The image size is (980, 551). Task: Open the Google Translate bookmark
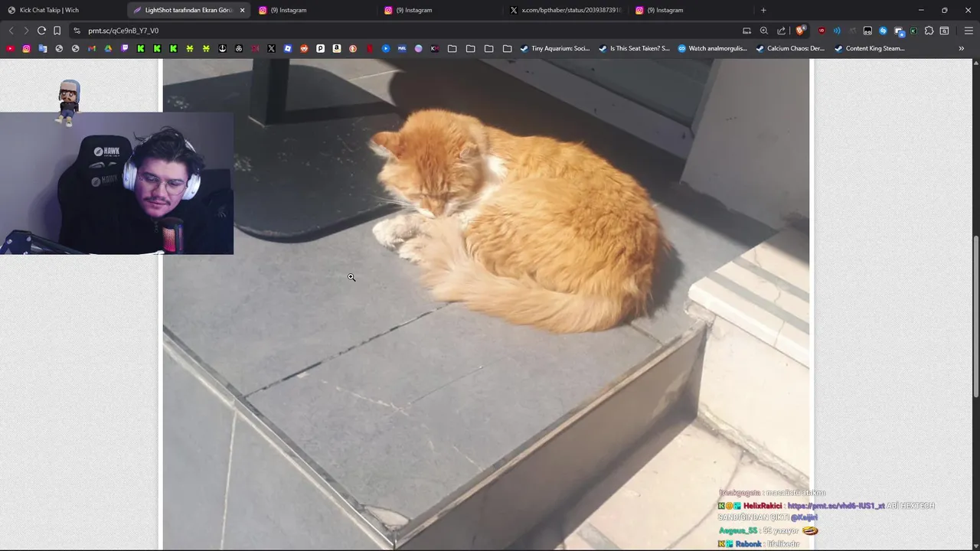[x=43, y=48]
